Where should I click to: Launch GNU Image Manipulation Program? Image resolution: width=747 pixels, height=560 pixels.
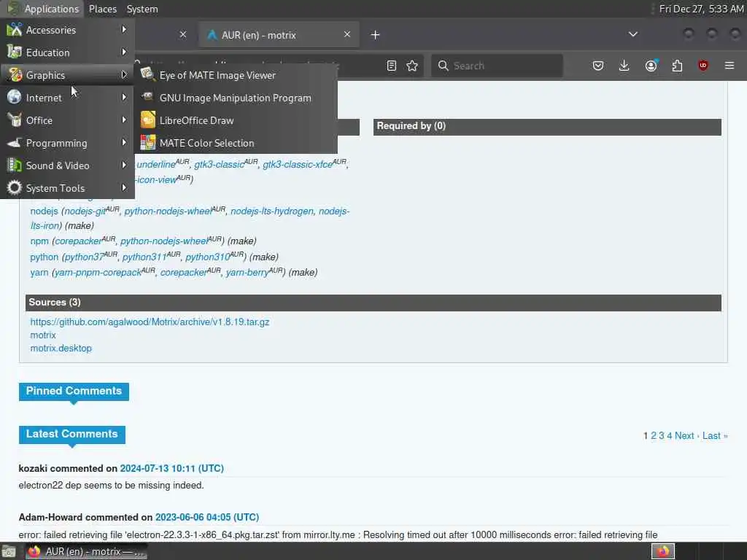tap(236, 98)
